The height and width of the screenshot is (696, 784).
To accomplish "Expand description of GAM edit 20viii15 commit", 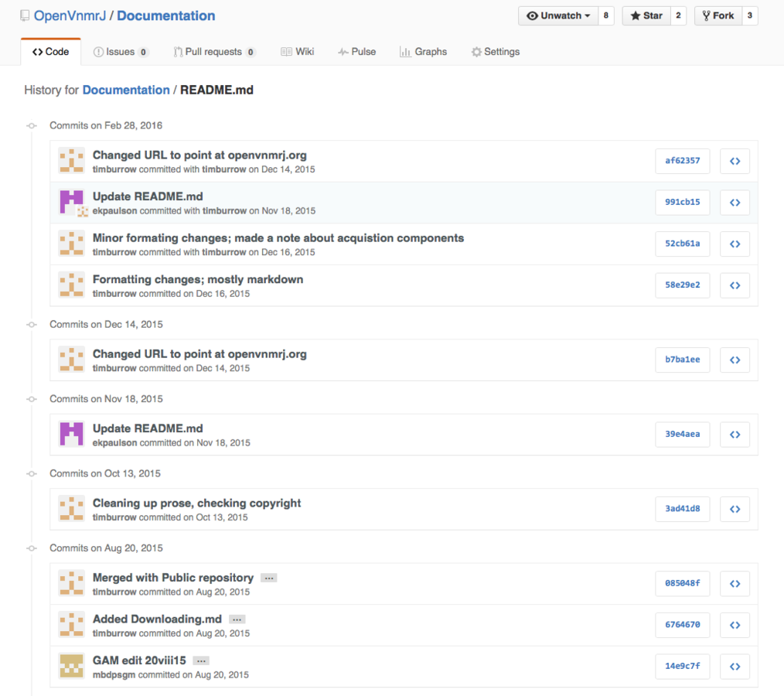I will 201,661.
